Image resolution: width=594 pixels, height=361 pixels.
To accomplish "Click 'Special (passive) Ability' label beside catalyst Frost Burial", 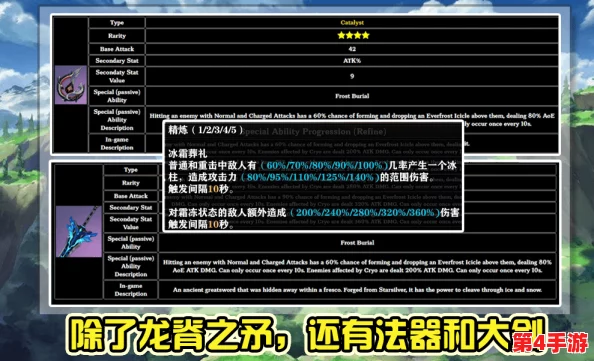I will point(117,96).
